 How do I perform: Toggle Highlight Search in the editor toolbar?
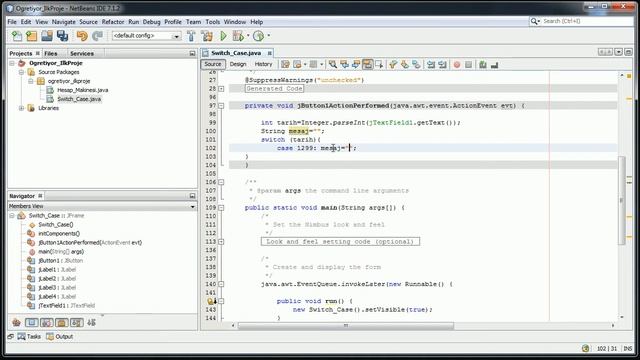tap(367, 64)
